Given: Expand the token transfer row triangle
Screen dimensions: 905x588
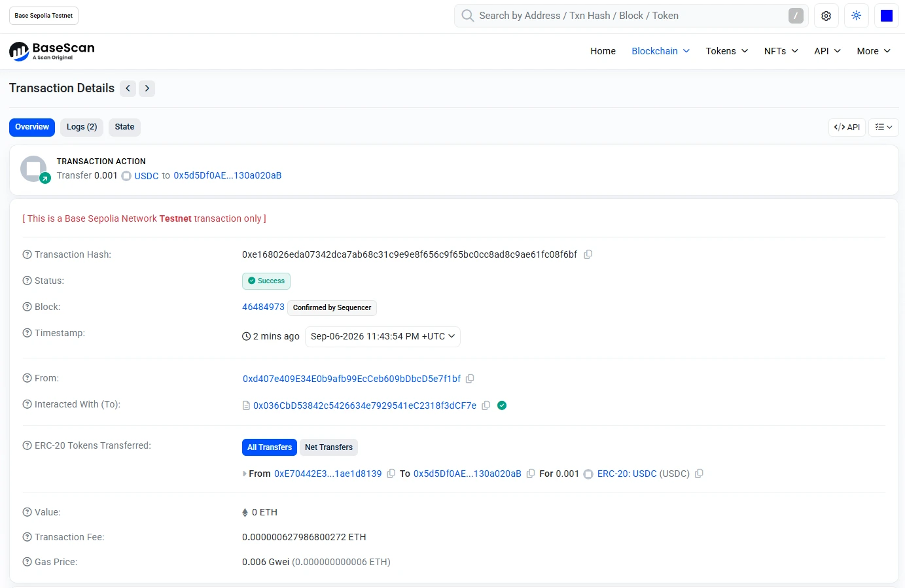Looking at the screenshot, I should (245, 474).
